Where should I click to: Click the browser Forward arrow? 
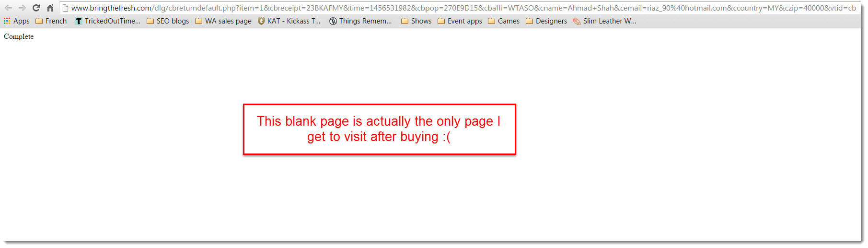coord(22,8)
